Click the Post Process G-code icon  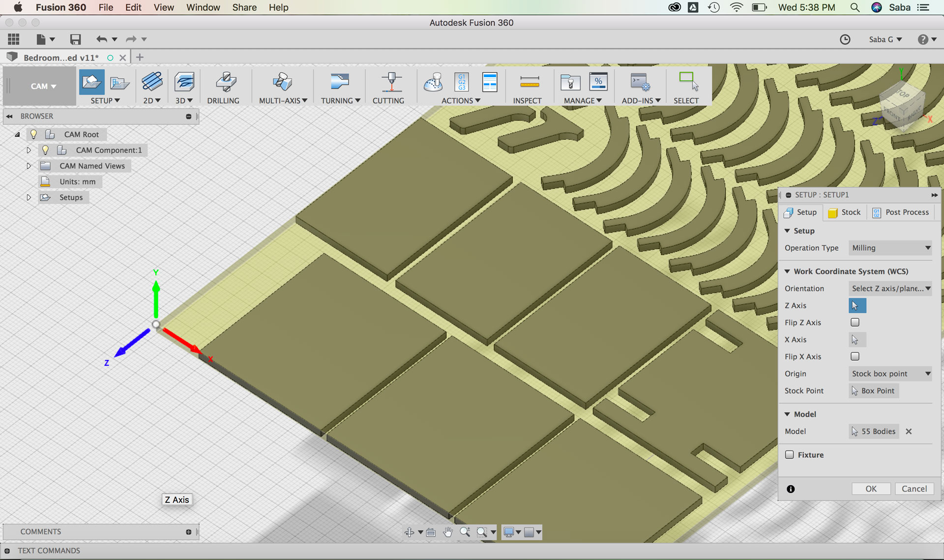(x=462, y=82)
